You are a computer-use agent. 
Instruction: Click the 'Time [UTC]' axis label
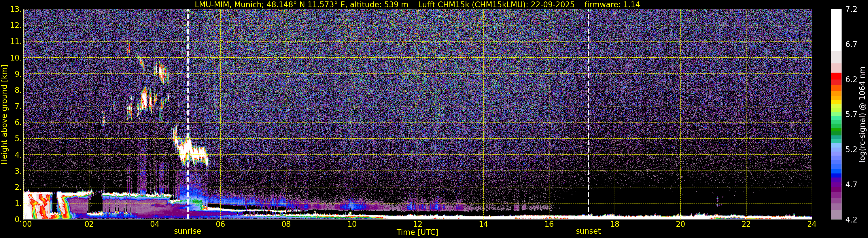point(417,232)
